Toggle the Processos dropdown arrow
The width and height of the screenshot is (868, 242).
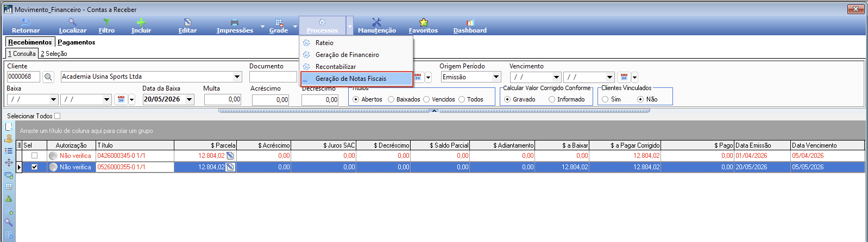pyautogui.click(x=350, y=26)
